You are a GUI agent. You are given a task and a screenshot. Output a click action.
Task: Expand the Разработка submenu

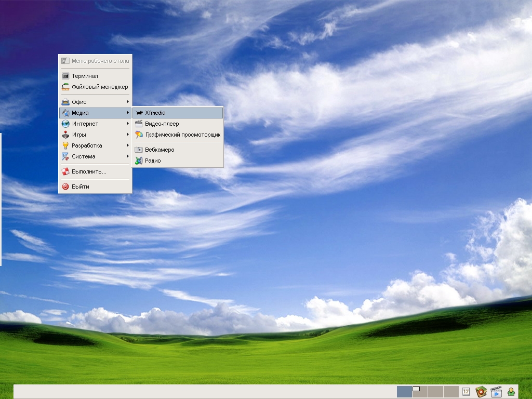[95, 145]
